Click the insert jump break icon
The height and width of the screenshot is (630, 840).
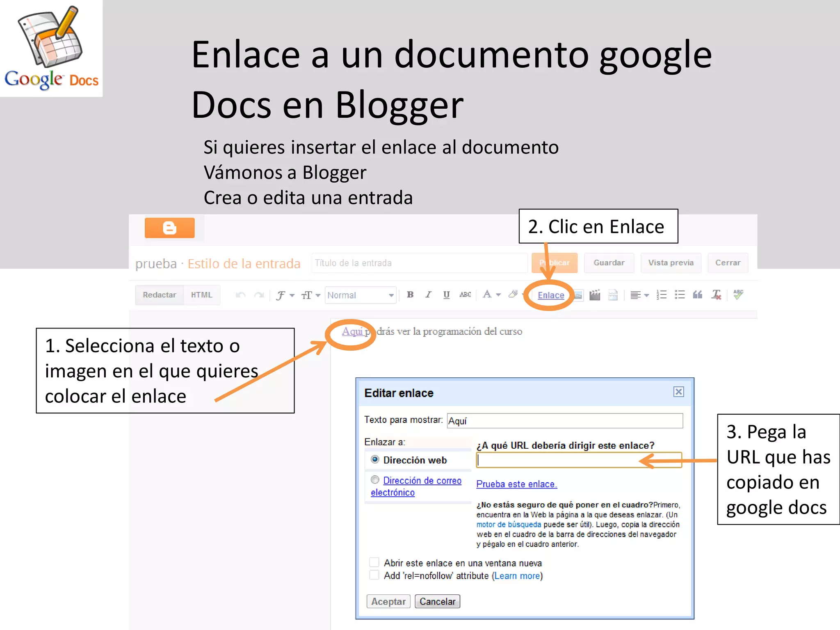coord(613,295)
